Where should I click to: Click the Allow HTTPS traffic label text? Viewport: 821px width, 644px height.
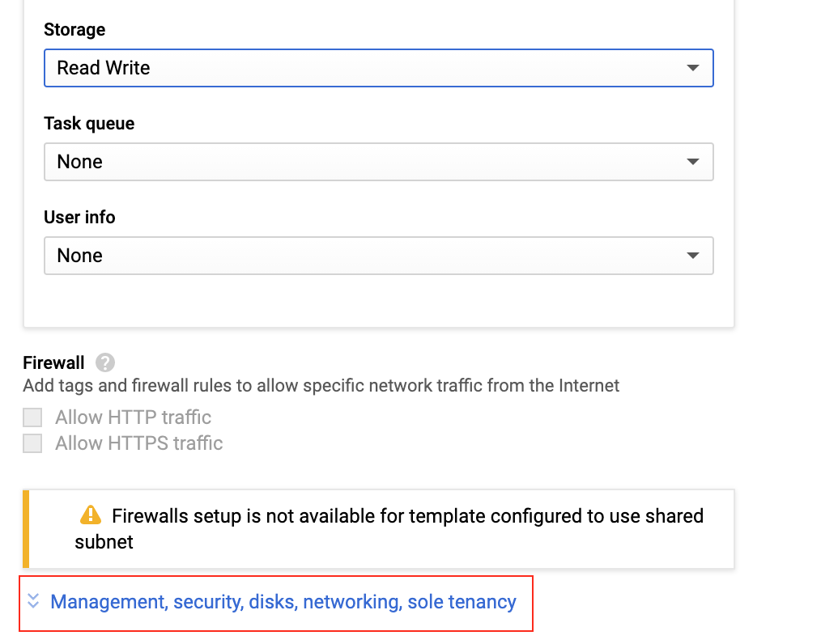pyautogui.click(x=138, y=443)
